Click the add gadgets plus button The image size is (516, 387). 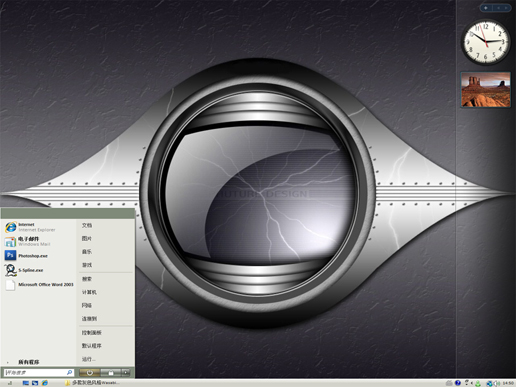[486, 8]
